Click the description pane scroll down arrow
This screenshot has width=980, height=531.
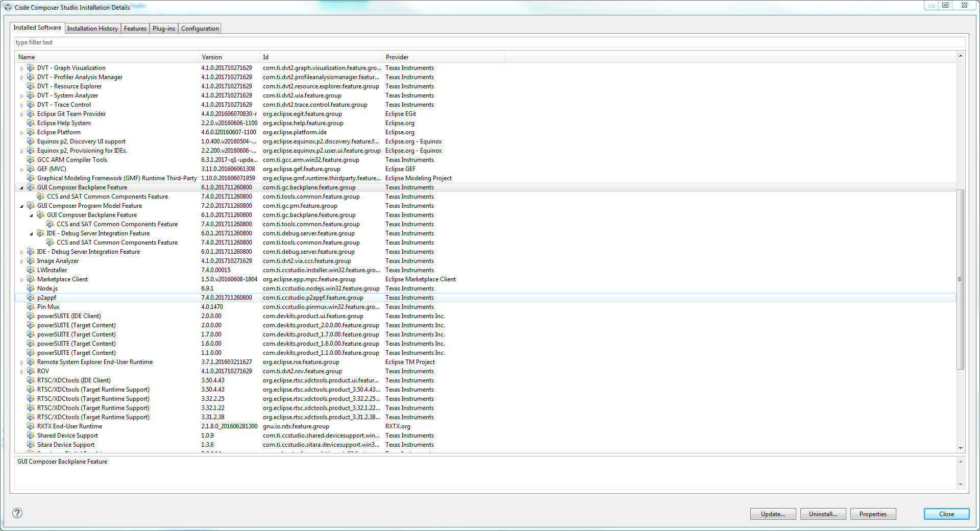point(960,485)
